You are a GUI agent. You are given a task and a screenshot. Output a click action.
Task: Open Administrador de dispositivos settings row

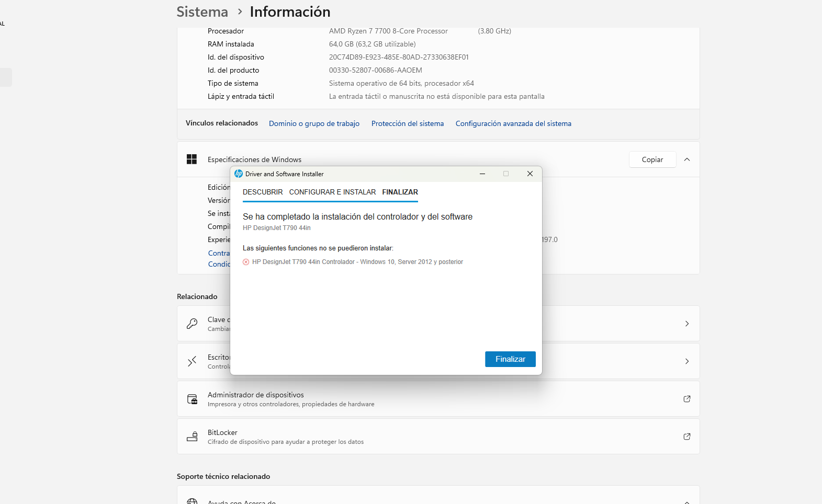click(x=438, y=399)
